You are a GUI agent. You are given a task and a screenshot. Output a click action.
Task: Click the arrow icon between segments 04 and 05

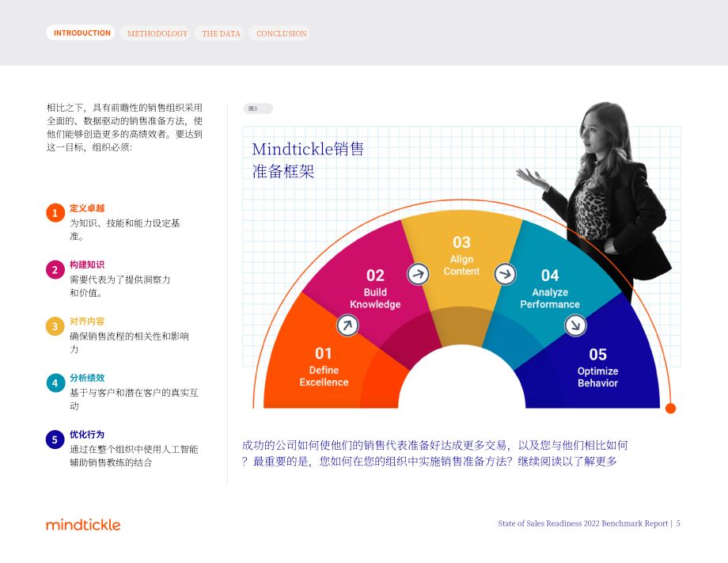point(575,325)
